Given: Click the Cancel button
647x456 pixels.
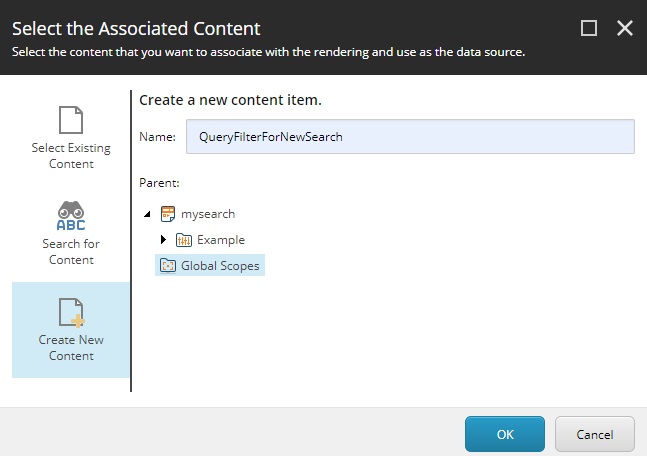Looking at the screenshot, I should pyautogui.click(x=595, y=434).
